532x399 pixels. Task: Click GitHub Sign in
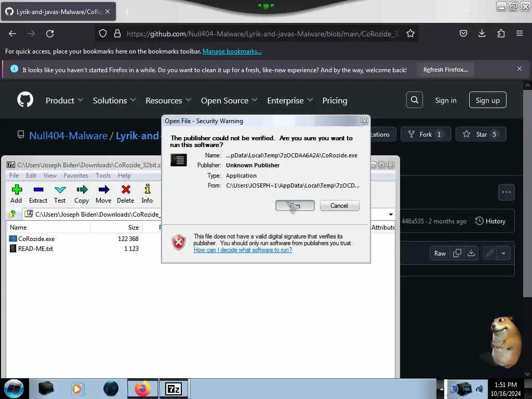[445, 100]
